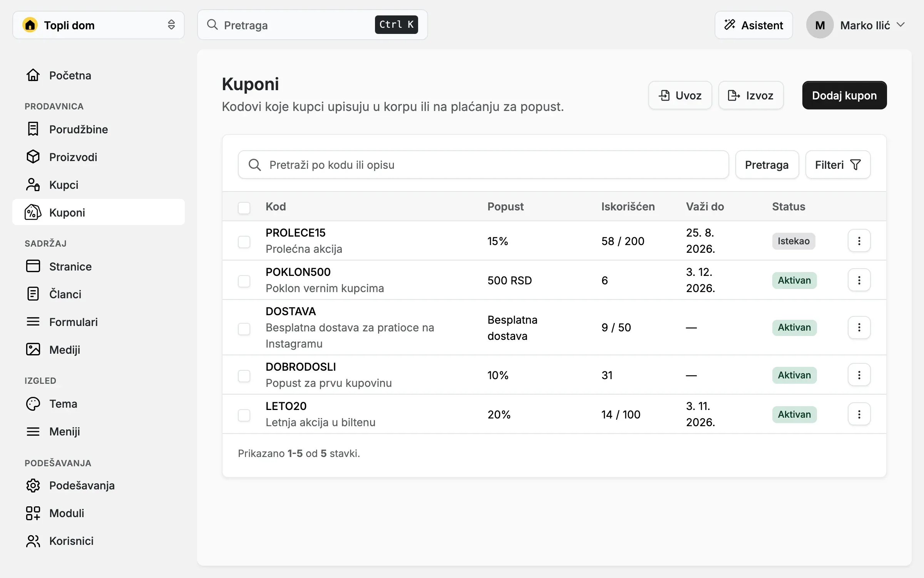
Task: Open the Mediji media library
Action: click(x=98, y=349)
